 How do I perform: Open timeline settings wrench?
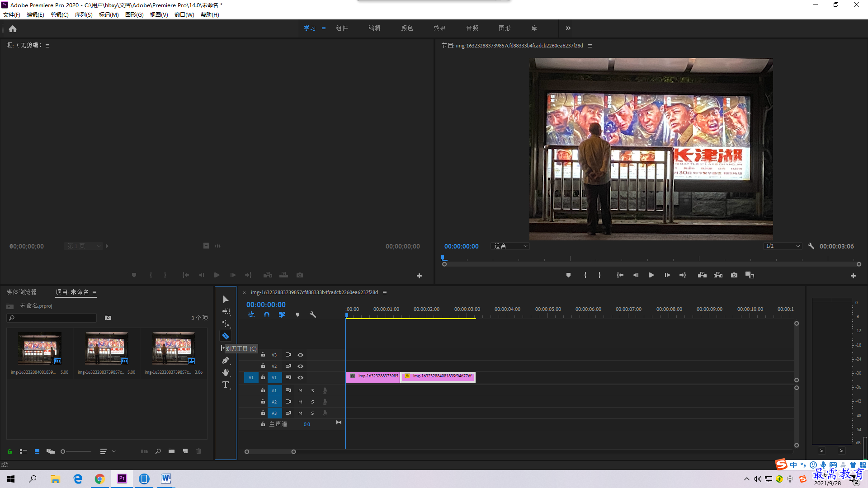[312, 314]
